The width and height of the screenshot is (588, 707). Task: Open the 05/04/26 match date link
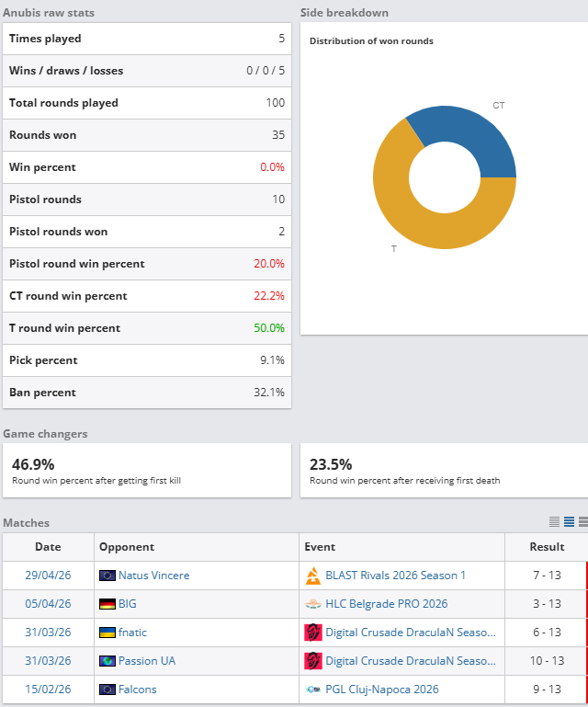pyautogui.click(x=48, y=604)
